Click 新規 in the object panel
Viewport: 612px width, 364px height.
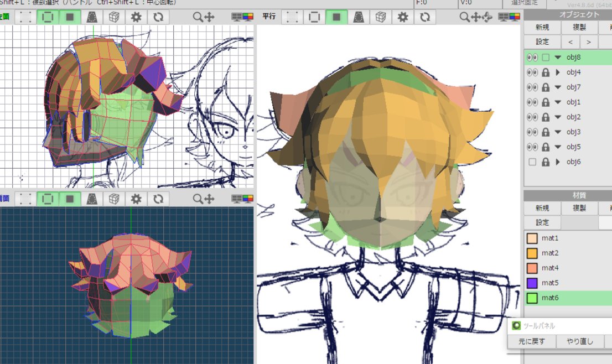pyautogui.click(x=542, y=27)
